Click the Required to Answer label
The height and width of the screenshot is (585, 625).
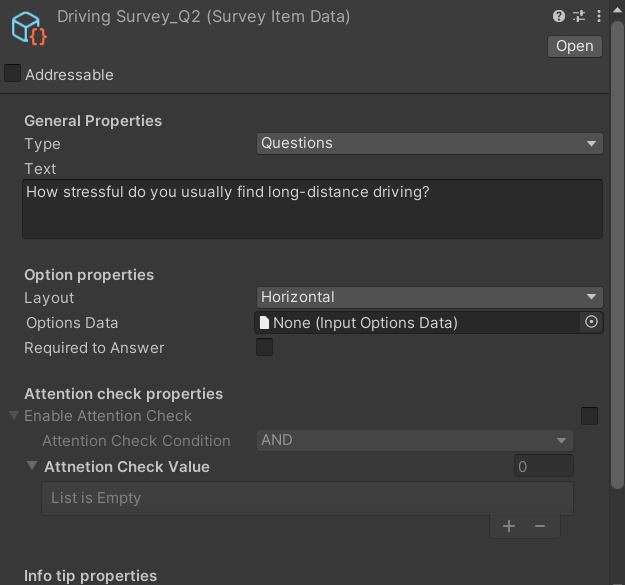pos(94,348)
